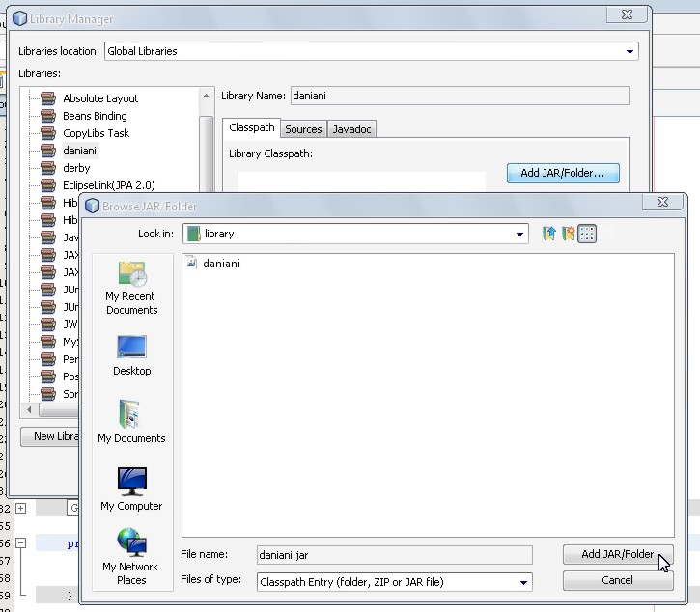Viewport: 700px width, 612px height.
Task: Expand code fold plus in editor gutter
Action: (x=20, y=508)
